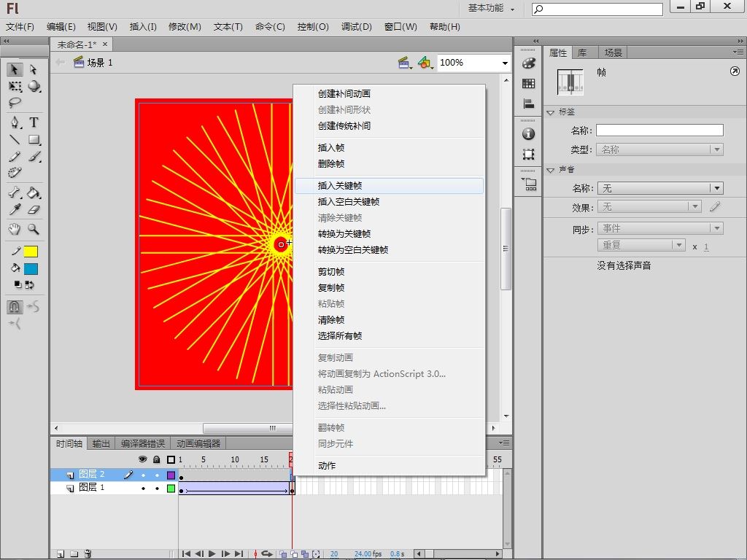Click the edit symbols icon
This screenshot has width=747, height=560.
(x=425, y=63)
